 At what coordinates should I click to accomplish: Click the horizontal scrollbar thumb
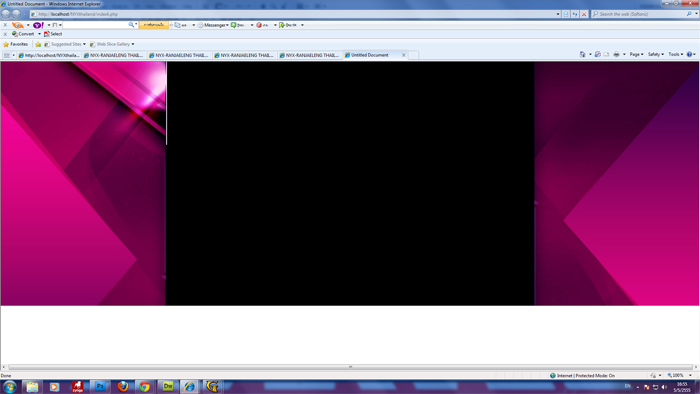(x=350, y=367)
